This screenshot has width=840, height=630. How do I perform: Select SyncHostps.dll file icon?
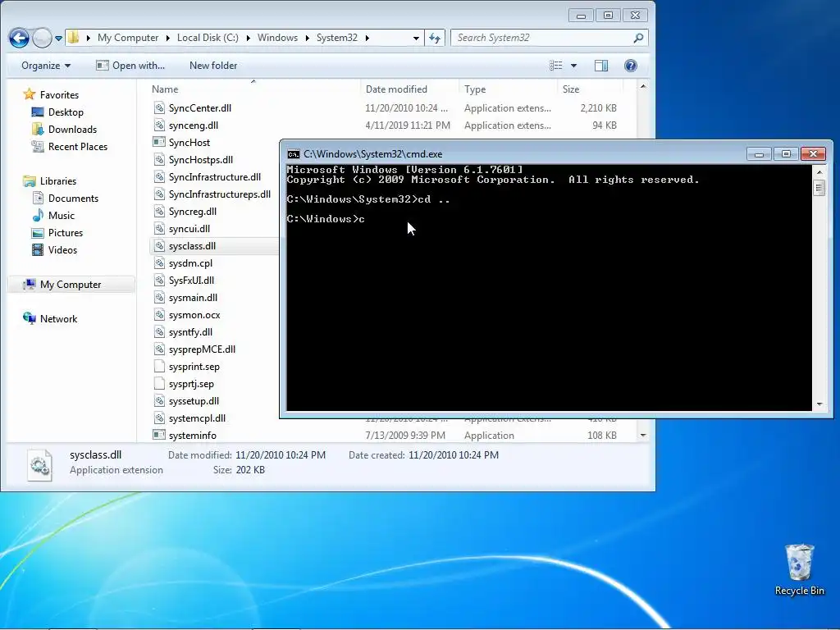[159, 160]
